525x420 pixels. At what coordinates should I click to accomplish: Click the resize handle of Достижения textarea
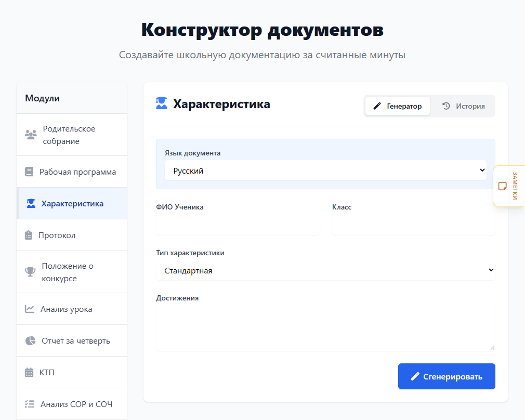[x=492, y=348]
